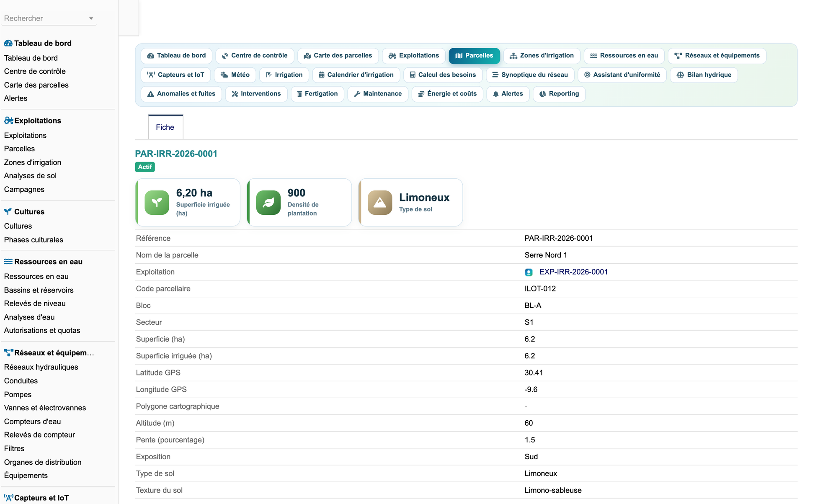The image size is (815, 504).
Task: Open Carte des parcelles in the sidebar
Action: pos(36,85)
